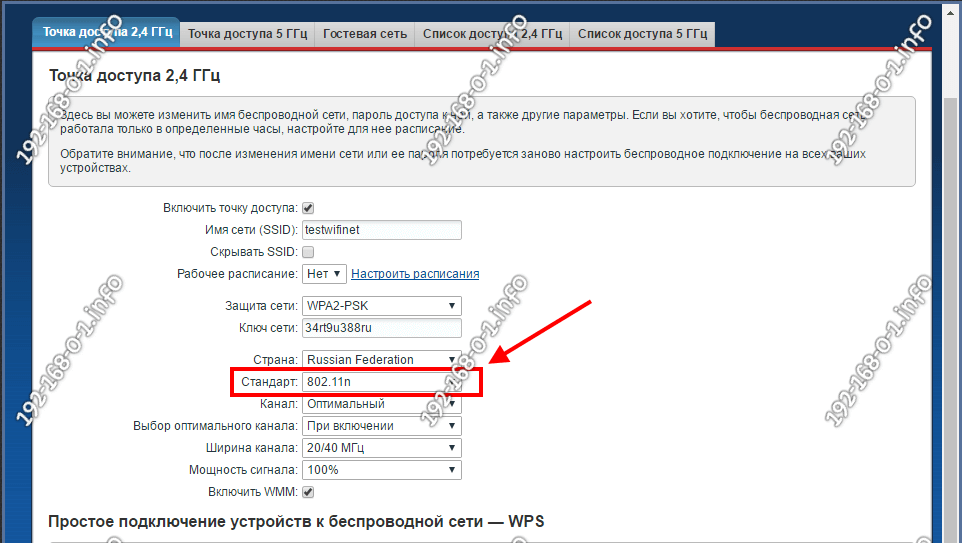Image resolution: width=962 pixels, height=543 pixels.
Task: Open Список доступа 2,4 ГГц tab
Action: pos(492,34)
